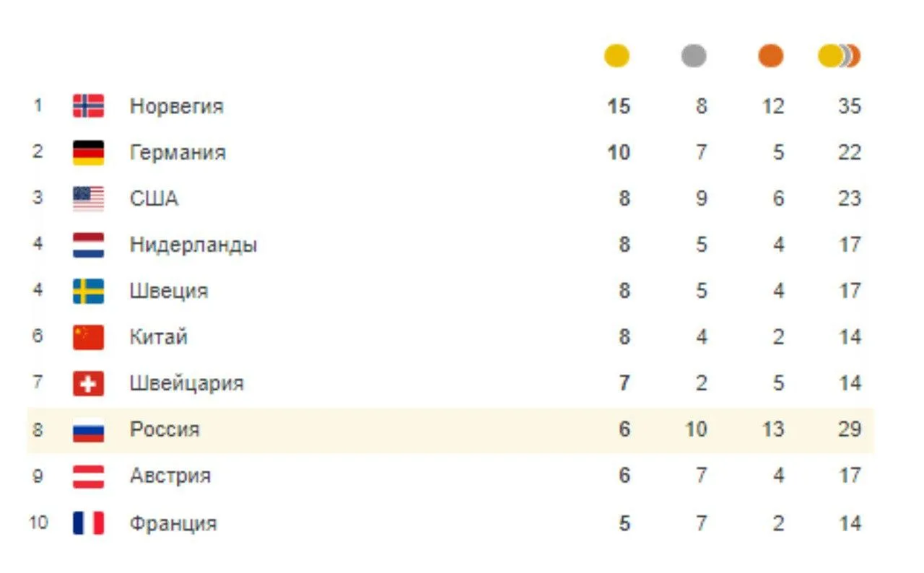
Task: Click the silver medal column icon
Action: coord(694,56)
